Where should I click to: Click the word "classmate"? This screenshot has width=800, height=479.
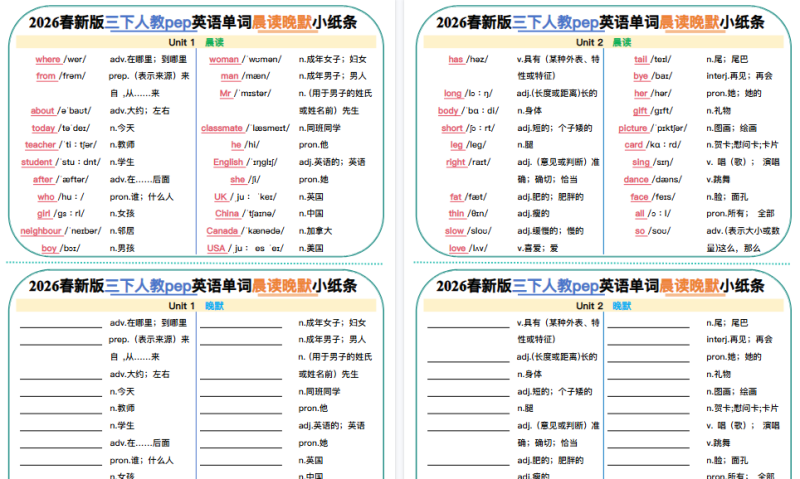coord(222,128)
